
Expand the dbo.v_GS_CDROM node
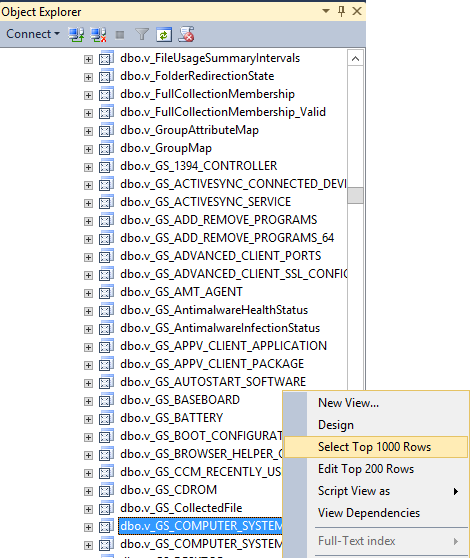(88, 491)
